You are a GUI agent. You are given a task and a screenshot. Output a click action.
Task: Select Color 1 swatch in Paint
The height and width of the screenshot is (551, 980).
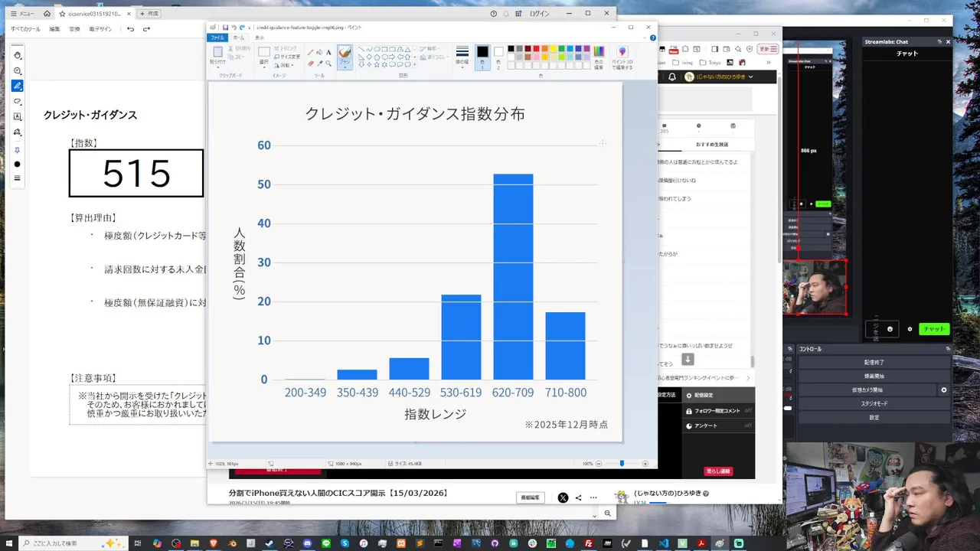482,57
